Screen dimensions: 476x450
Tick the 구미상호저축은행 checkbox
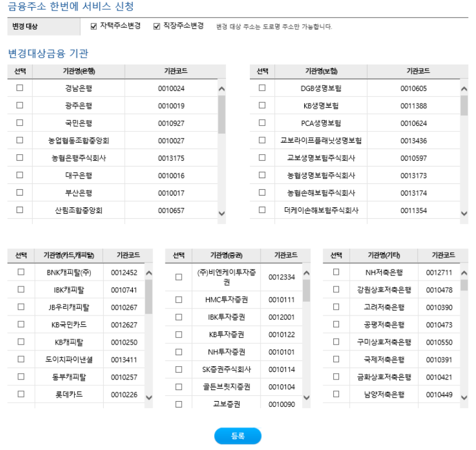coord(336,342)
